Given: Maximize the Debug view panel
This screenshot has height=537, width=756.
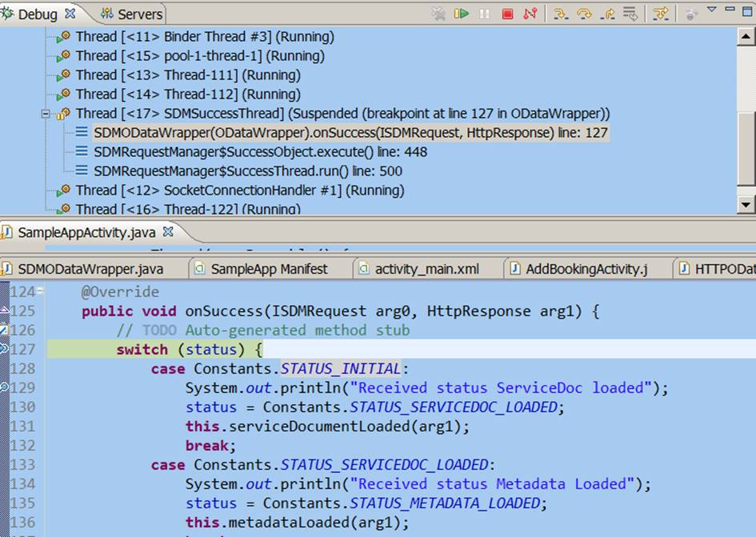Looking at the screenshot, I should 747,11.
